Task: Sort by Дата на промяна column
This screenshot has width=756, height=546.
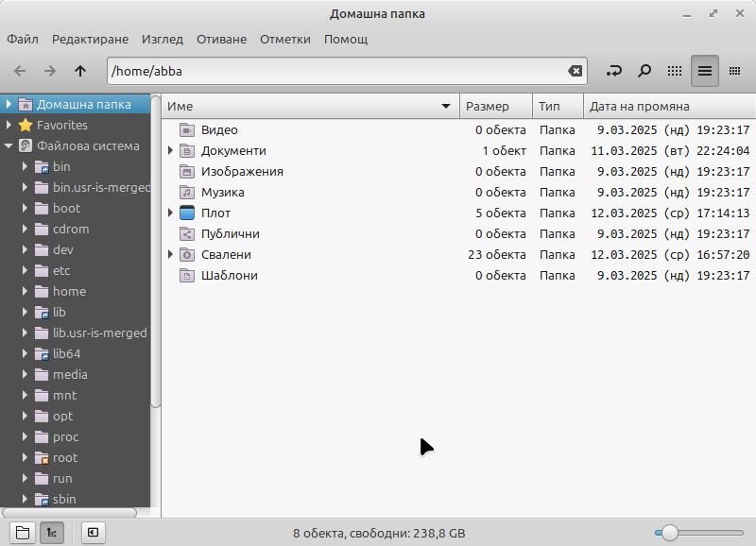Action: (670, 106)
